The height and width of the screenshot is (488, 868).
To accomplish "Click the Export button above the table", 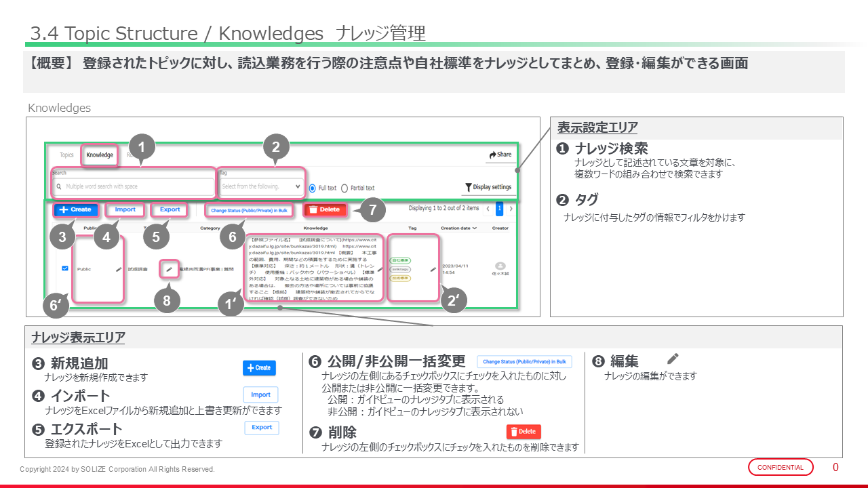I will [x=170, y=209].
